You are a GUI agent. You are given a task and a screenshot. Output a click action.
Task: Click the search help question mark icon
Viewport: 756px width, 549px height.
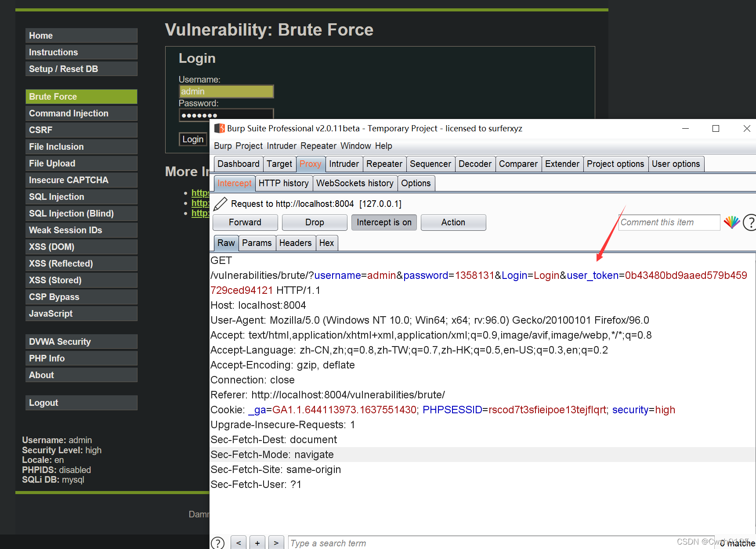point(217,543)
